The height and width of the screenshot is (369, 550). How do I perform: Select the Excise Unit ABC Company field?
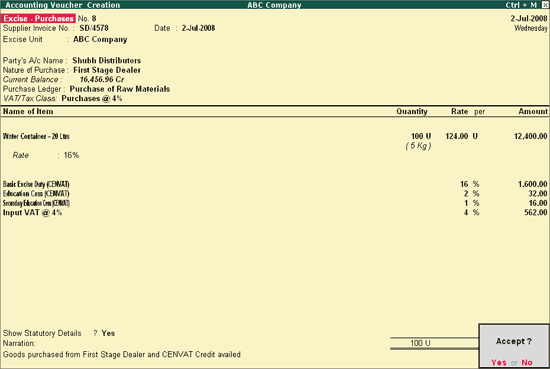click(x=100, y=39)
